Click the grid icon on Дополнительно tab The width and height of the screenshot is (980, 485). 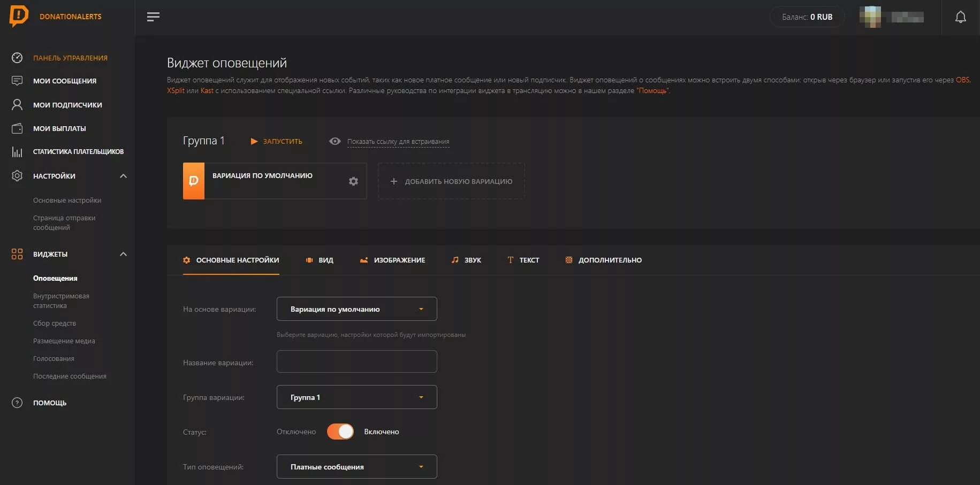click(569, 260)
